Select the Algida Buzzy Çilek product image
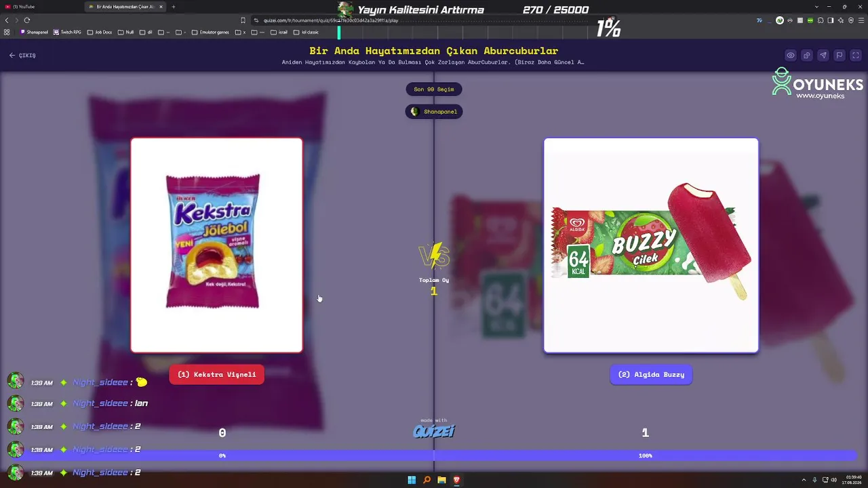 (651, 245)
